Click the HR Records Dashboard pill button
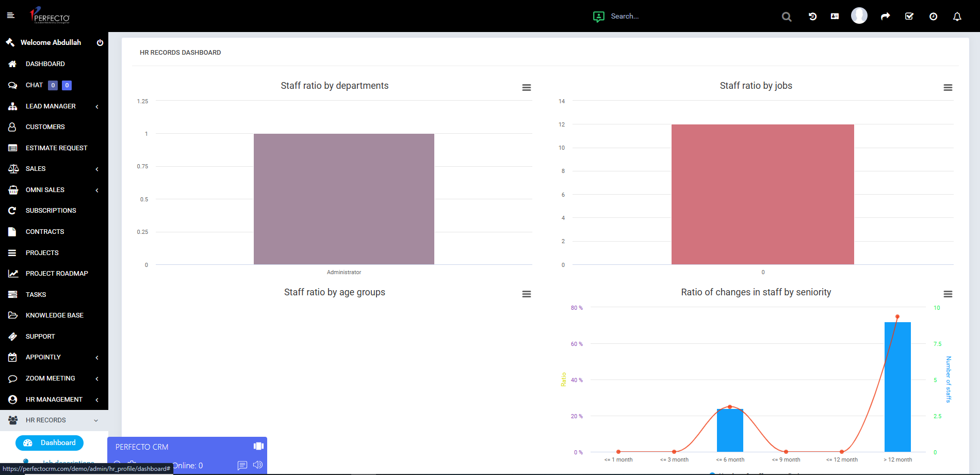This screenshot has height=475, width=980. click(x=50, y=443)
